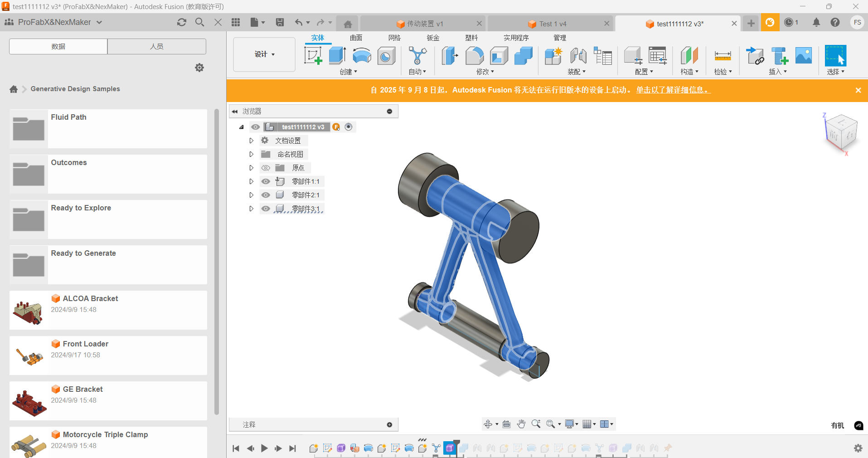Click the Insert Canvas image icon
868x458 pixels.
(804, 56)
